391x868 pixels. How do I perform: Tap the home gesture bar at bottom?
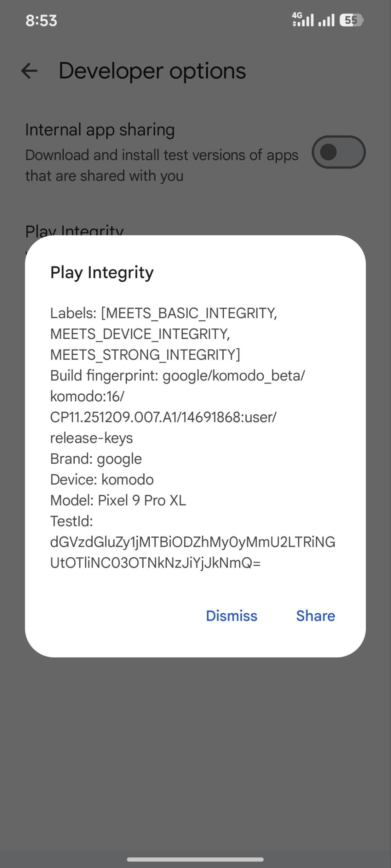tap(195, 860)
